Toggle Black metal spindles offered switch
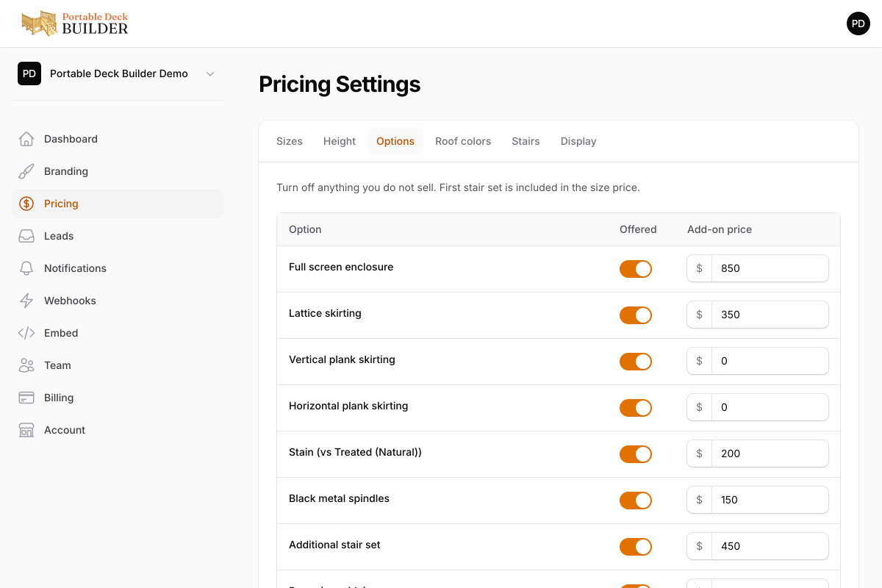 click(636, 501)
